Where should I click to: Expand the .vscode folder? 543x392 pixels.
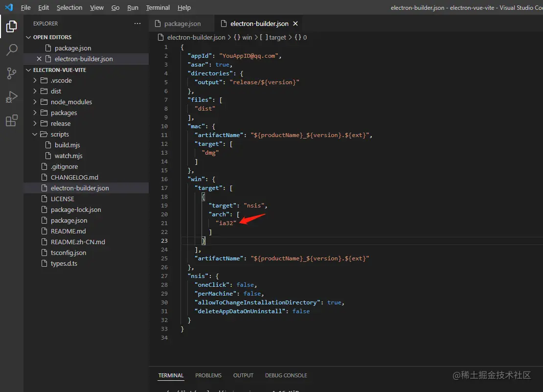pos(86,80)
